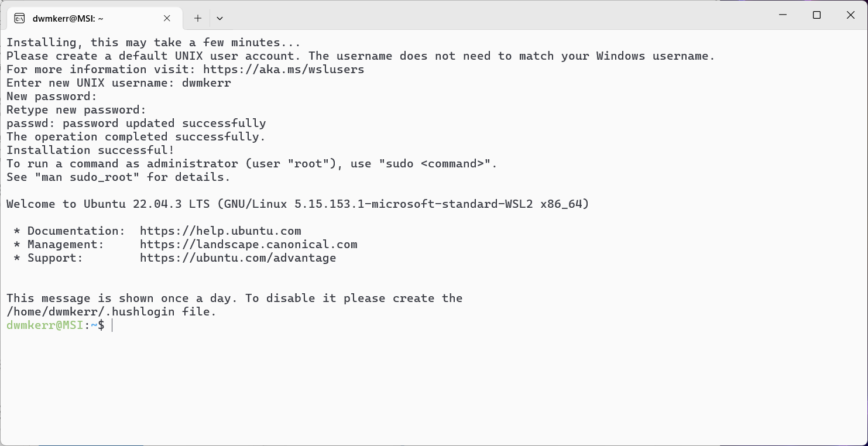This screenshot has height=446, width=868.
Task: Close the dwmkerr@MSI tab
Action: click(167, 18)
